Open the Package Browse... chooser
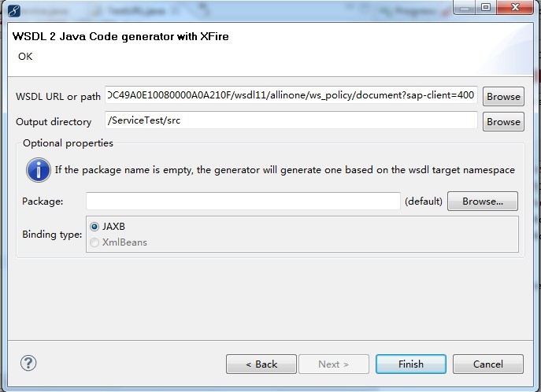Viewport: 541px width, 392px height. tap(482, 202)
